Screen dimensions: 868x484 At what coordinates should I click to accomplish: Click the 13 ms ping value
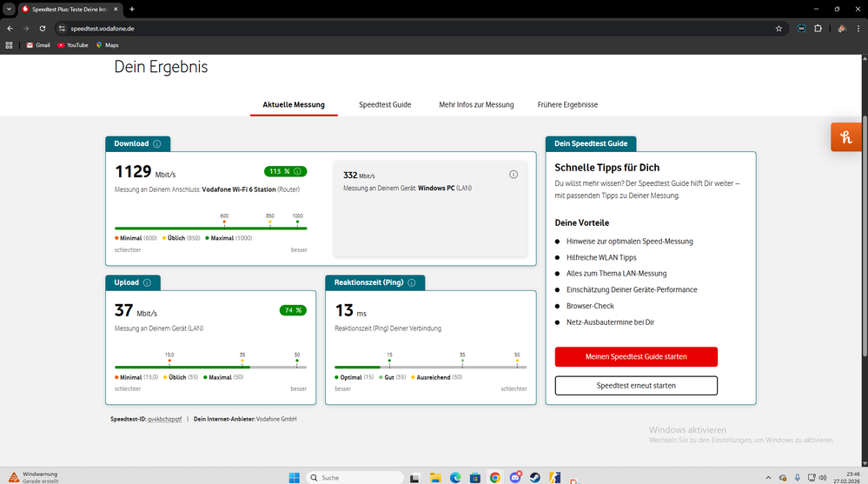point(350,311)
